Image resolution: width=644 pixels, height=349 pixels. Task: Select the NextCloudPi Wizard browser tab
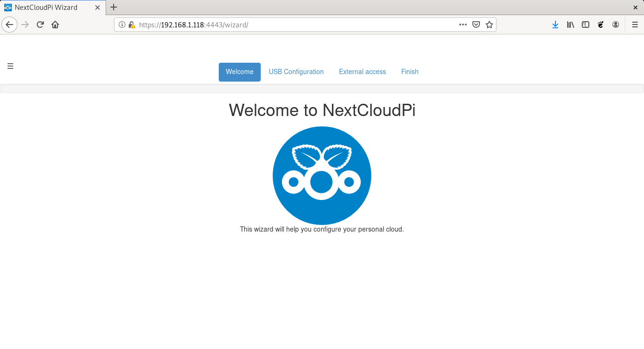pyautogui.click(x=53, y=8)
